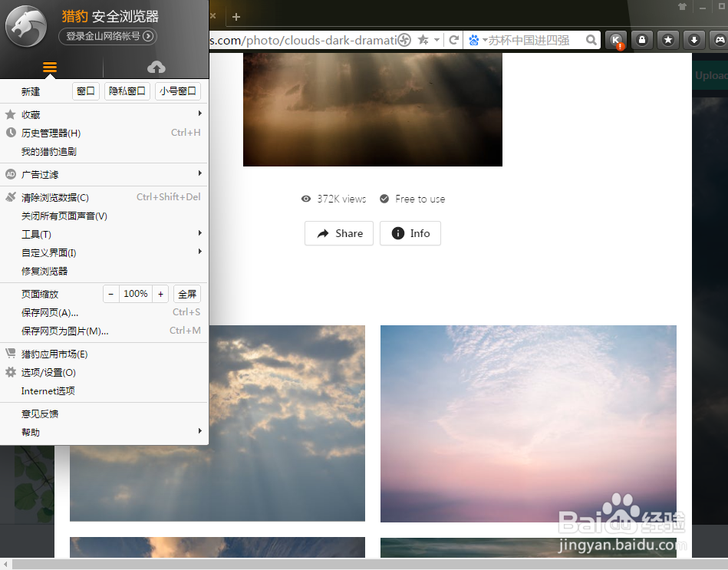Click the shopping cart icon beside 猎豹应用市场
The width and height of the screenshot is (728, 570).
point(11,353)
